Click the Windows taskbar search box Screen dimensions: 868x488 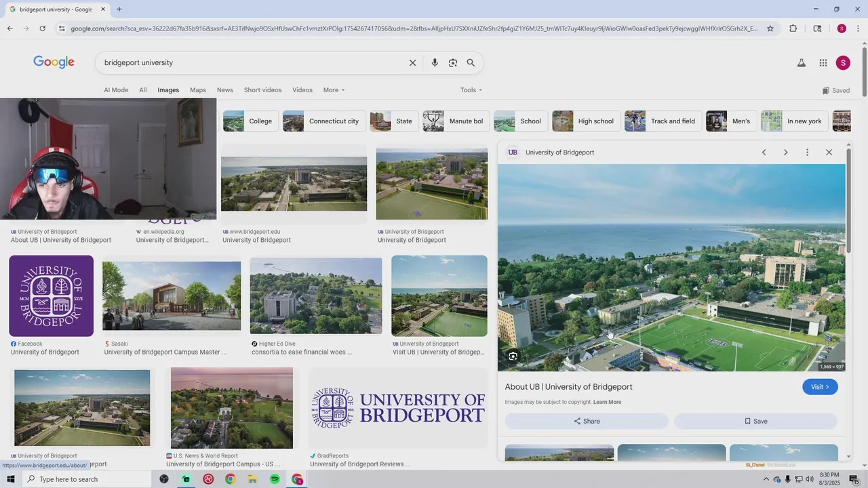(87, 479)
